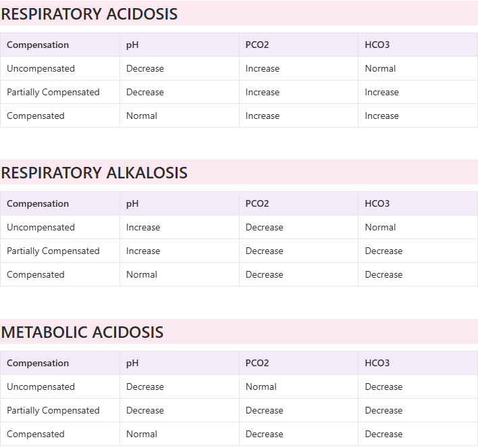Click Normal pH cell in Respiratory Alkalosis table
The image size is (478, 448).
pyautogui.click(x=142, y=275)
